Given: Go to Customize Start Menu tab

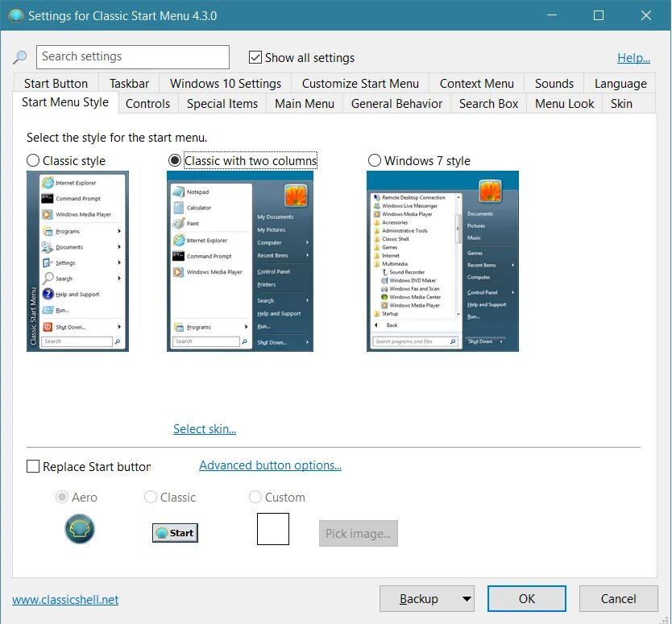Looking at the screenshot, I should pos(360,84).
